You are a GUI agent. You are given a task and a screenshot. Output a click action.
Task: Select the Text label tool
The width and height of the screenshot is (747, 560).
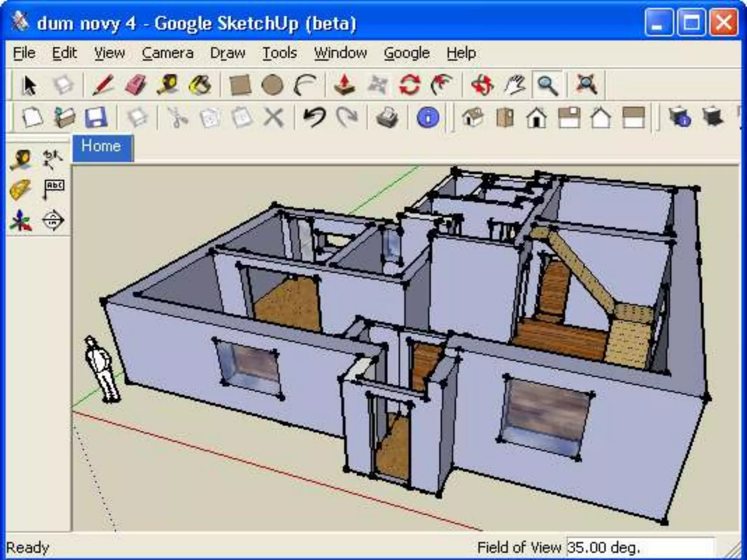point(54,188)
